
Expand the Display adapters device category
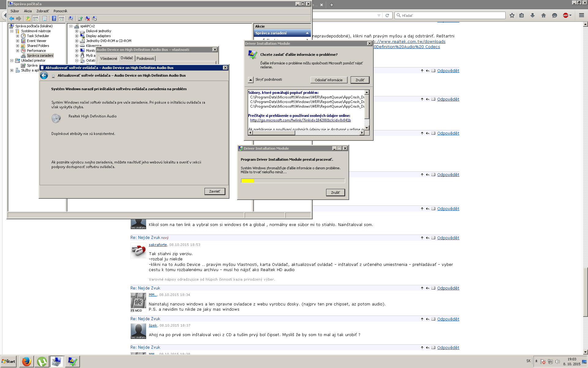[x=77, y=36]
